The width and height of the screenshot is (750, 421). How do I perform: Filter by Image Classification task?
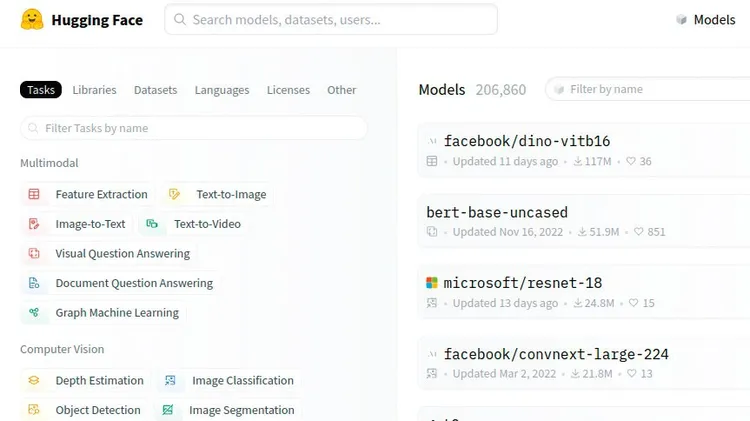(229, 380)
